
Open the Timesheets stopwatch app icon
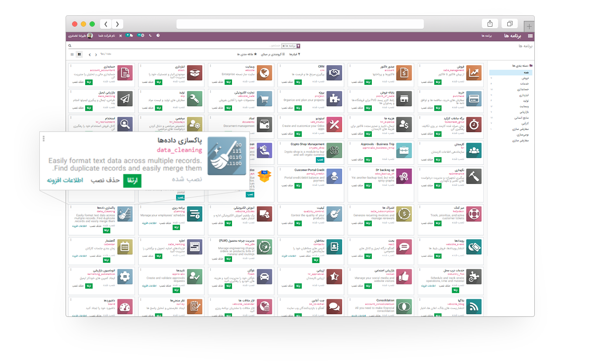tap(474, 124)
